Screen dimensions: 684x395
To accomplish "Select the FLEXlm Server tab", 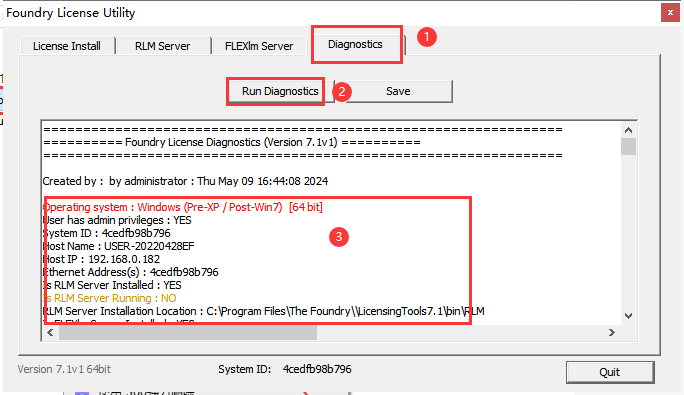I will tap(259, 46).
